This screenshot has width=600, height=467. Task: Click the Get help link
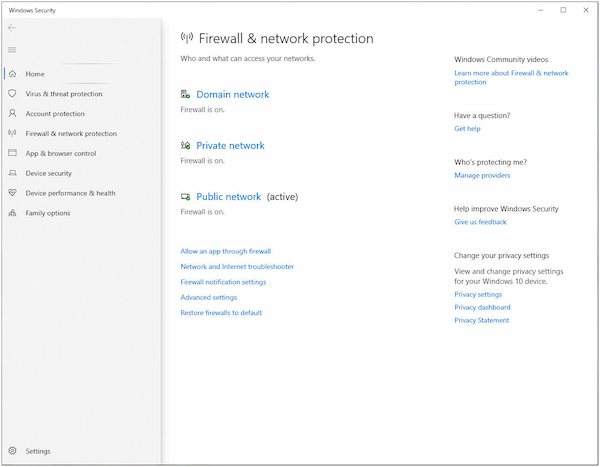[x=467, y=129]
